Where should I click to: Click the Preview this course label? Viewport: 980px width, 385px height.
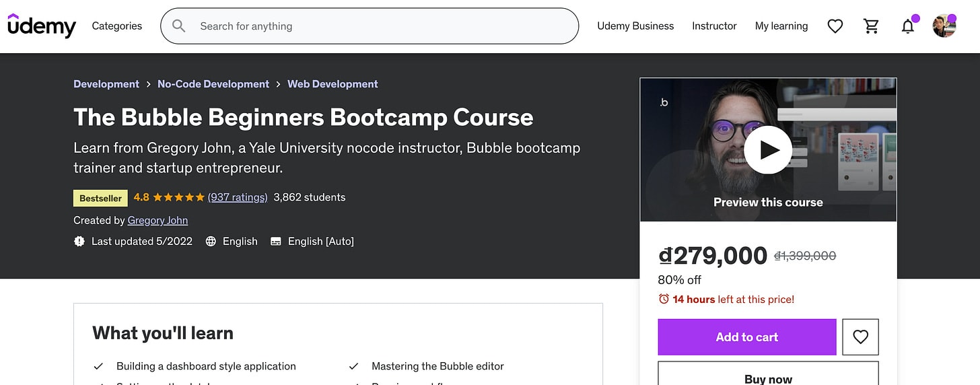pyautogui.click(x=768, y=202)
